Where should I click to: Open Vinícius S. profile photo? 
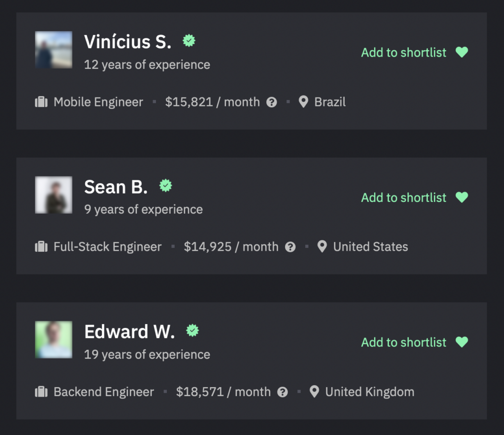click(x=54, y=50)
